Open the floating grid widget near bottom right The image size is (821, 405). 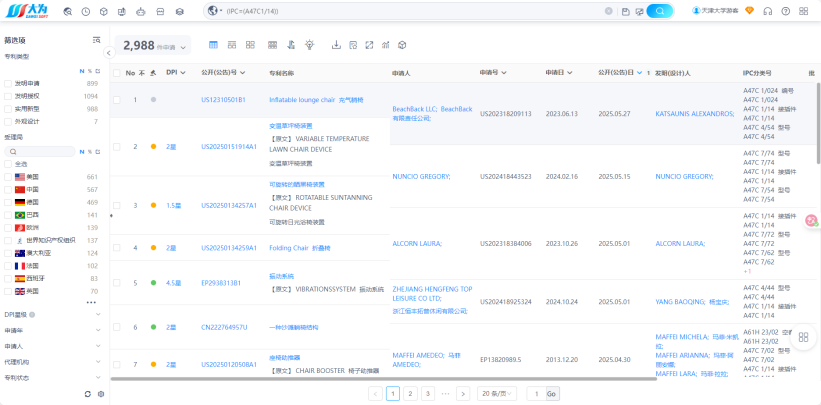(803, 337)
